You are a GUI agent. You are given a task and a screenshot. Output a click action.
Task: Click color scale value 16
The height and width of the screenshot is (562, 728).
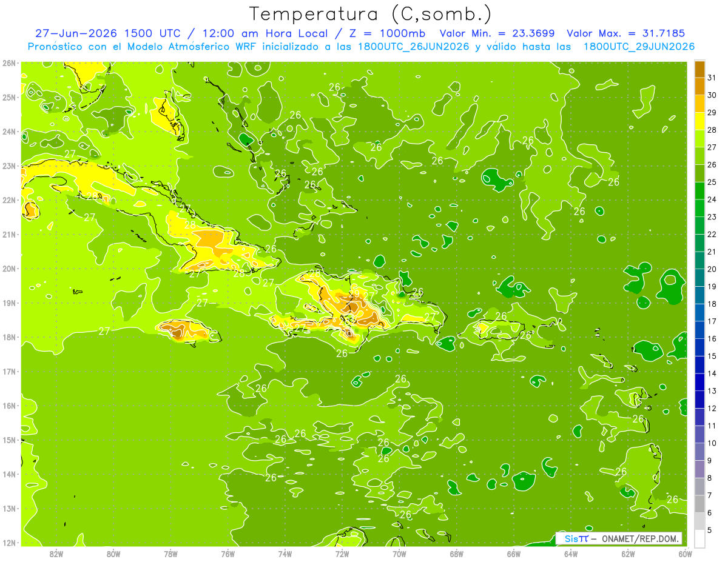pos(712,338)
